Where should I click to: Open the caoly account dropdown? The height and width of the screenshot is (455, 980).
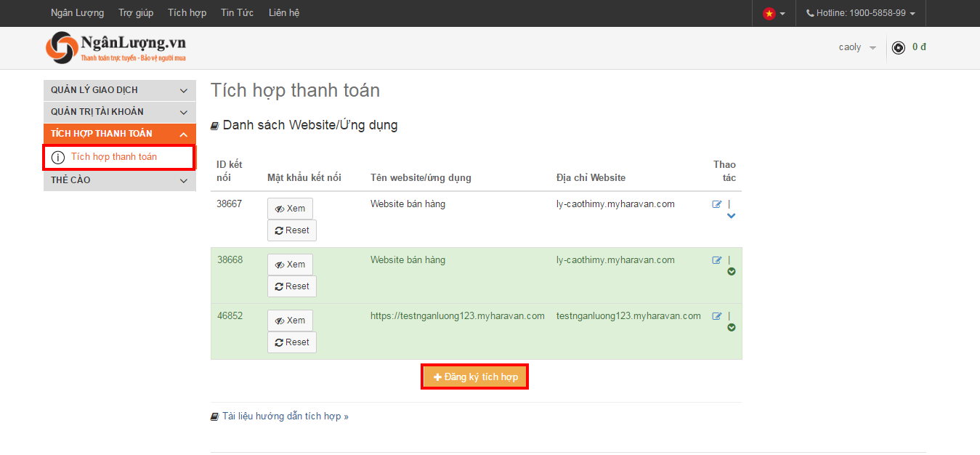click(857, 47)
